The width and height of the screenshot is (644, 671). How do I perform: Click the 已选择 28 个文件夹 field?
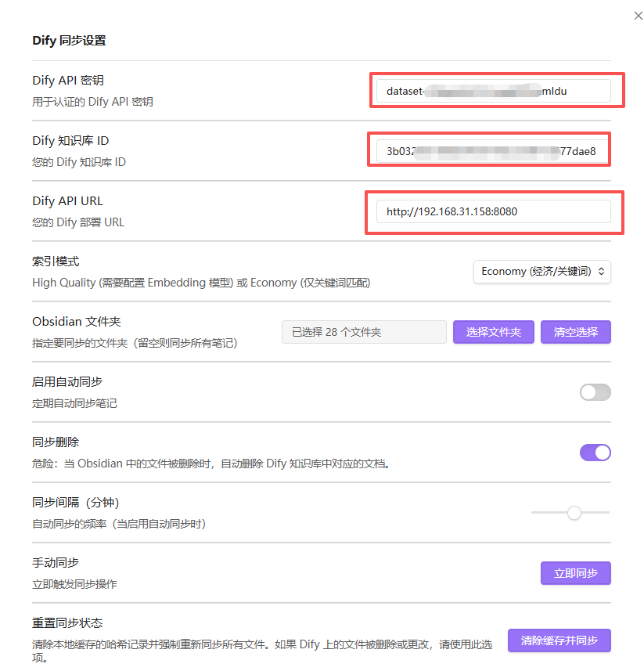[364, 332]
